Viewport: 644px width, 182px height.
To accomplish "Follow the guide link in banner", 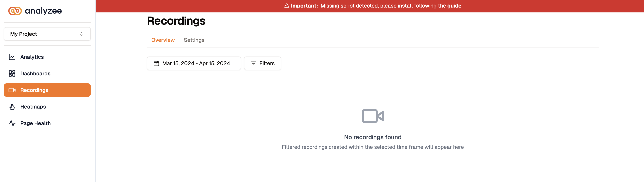I will tap(454, 6).
